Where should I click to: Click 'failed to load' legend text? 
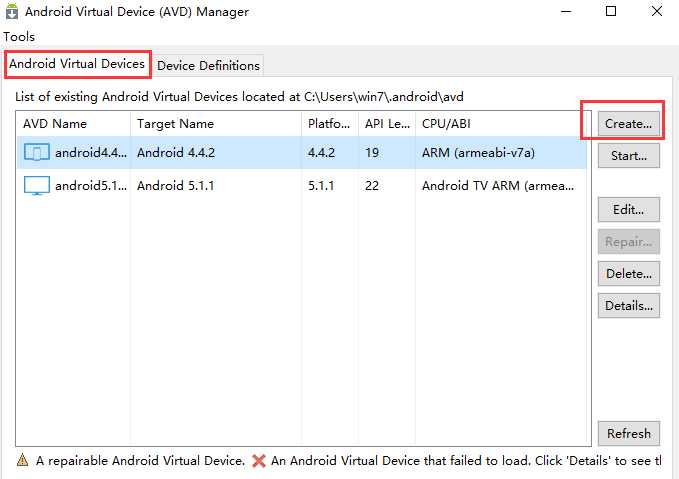(466, 460)
